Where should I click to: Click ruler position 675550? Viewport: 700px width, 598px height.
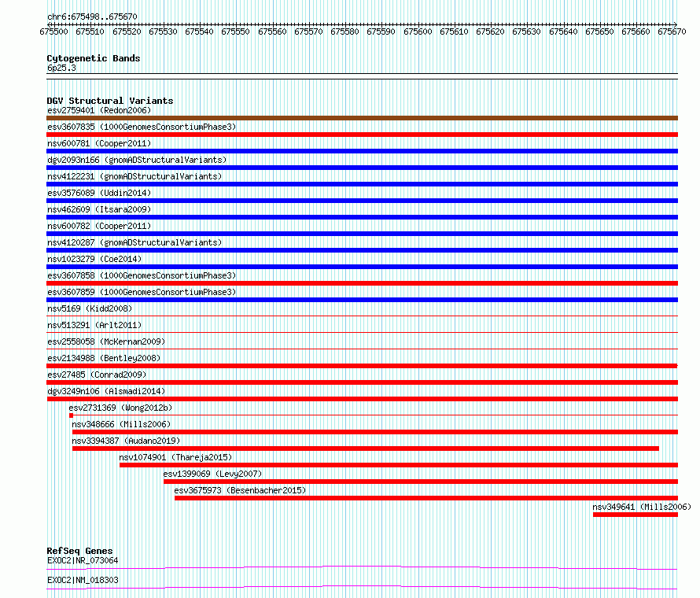pos(235,31)
